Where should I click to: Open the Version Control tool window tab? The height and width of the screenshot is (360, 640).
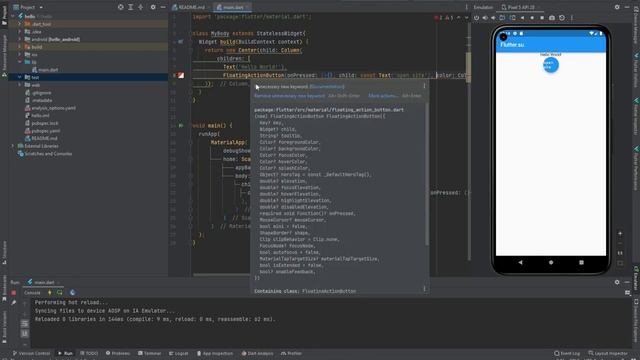pos(31,353)
